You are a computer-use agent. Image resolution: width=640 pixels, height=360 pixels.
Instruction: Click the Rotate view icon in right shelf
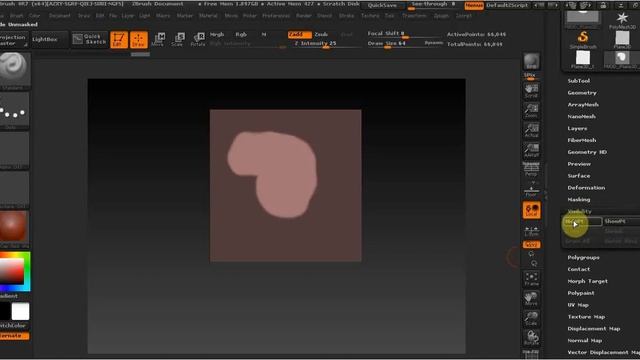click(x=531, y=338)
